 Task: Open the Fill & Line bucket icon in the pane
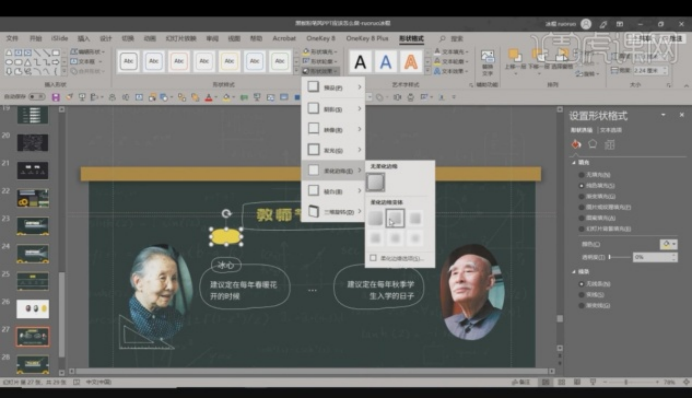[576, 144]
